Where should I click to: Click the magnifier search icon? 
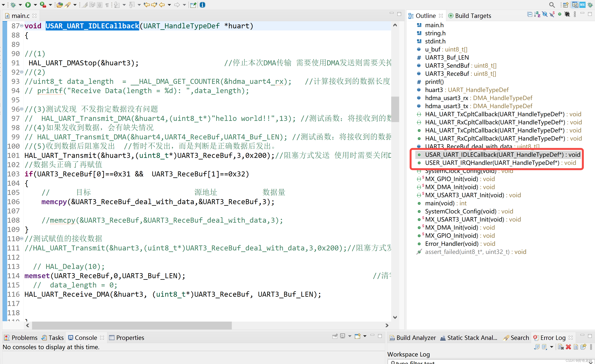(x=552, y=5)
